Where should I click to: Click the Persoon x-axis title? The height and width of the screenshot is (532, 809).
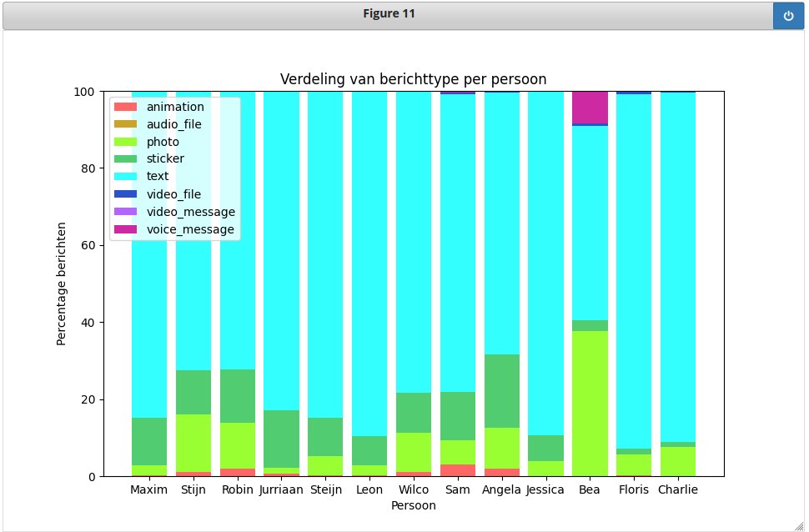tap(413, 505)
